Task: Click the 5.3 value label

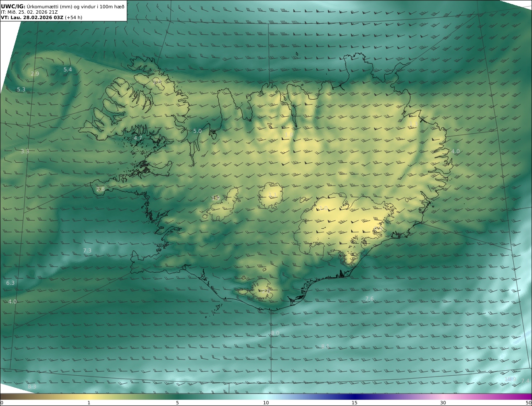Action: [21, 90]
